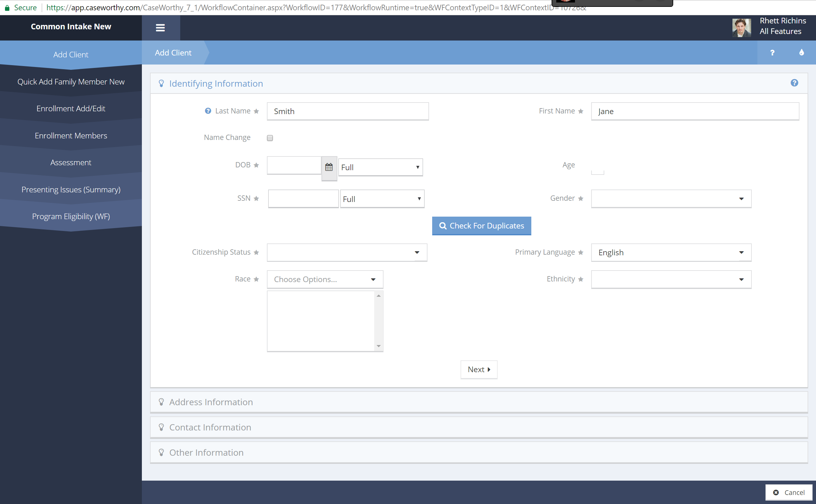Open the Gender dropdown

671,198
